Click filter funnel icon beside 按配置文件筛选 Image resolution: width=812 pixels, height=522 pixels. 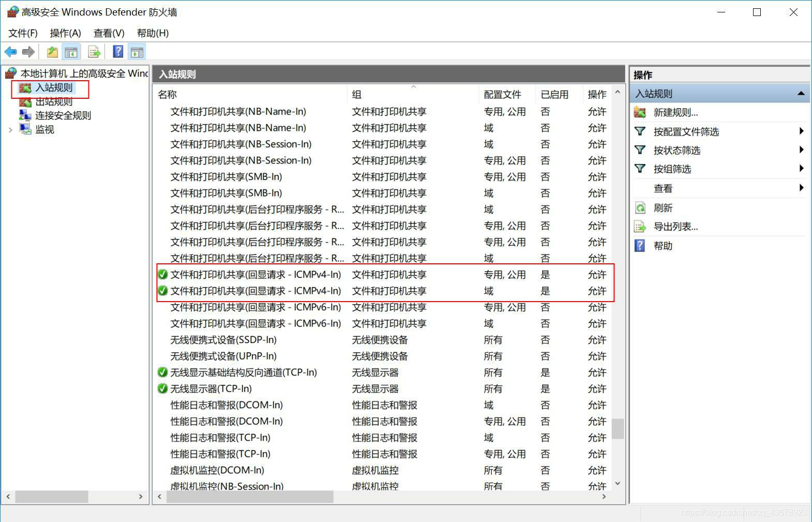point(640,131)
